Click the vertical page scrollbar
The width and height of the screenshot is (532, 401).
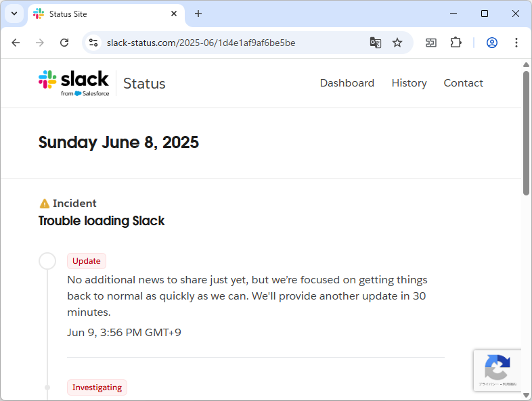point(526,135)
